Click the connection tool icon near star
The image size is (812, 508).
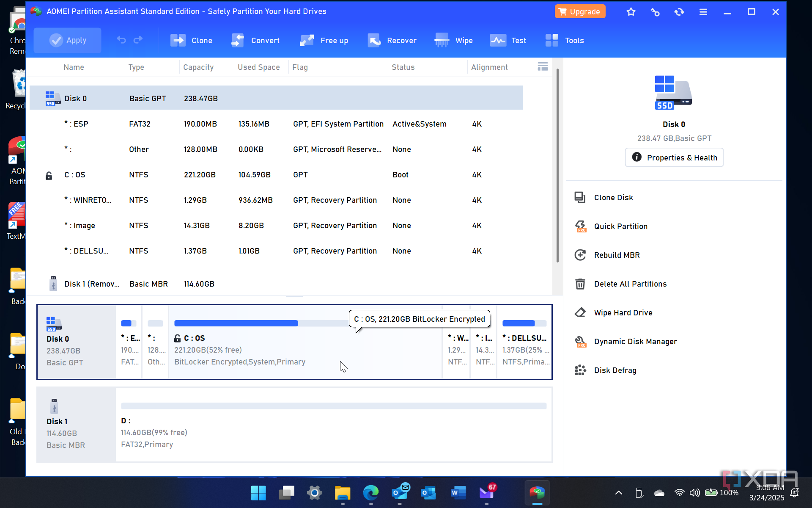tap(655, 12)
